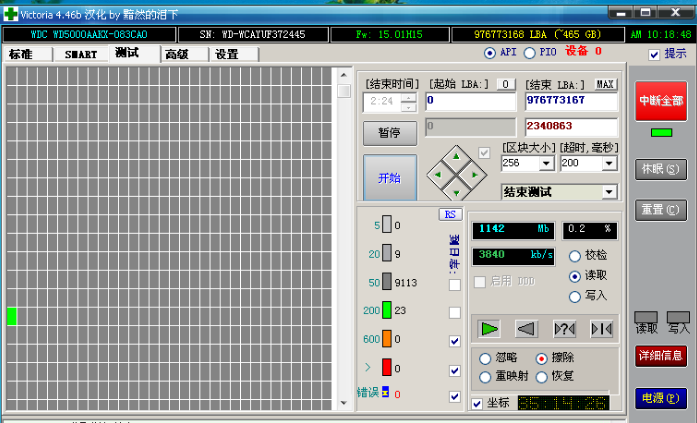Select the random scan question-mark icon
The width and height of the screenshot is (697, 423).
[564, 328]
